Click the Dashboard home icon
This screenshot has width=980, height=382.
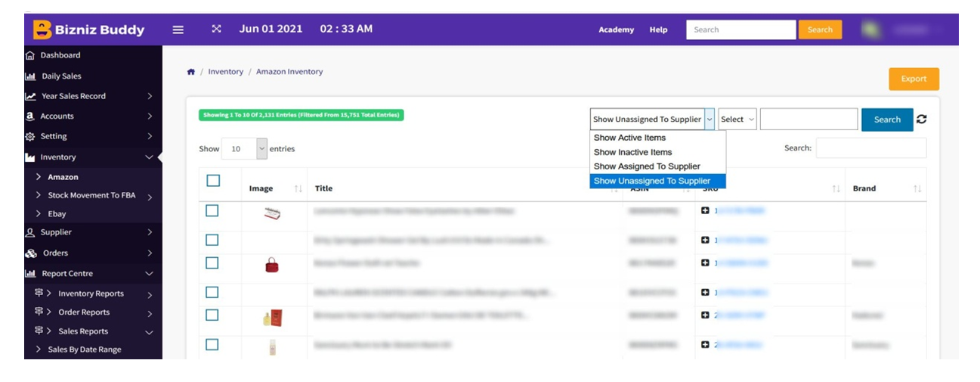point(30,55)
